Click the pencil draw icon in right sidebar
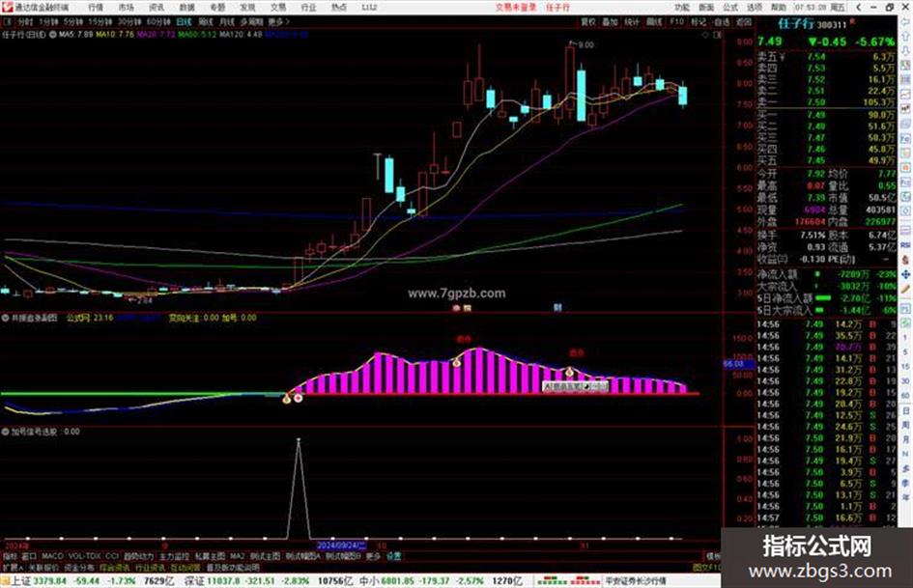Viewport: 913px width, 588px height. coord(906,289)
